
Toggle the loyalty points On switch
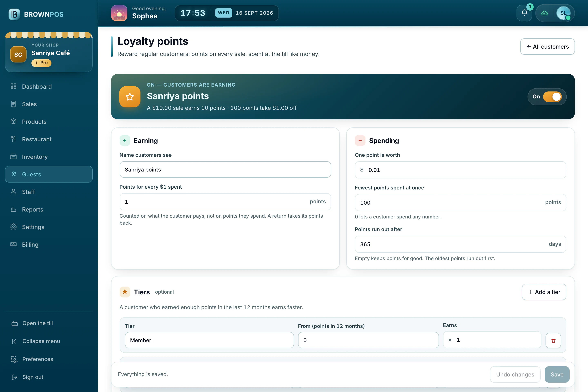[x=552, y=97]
